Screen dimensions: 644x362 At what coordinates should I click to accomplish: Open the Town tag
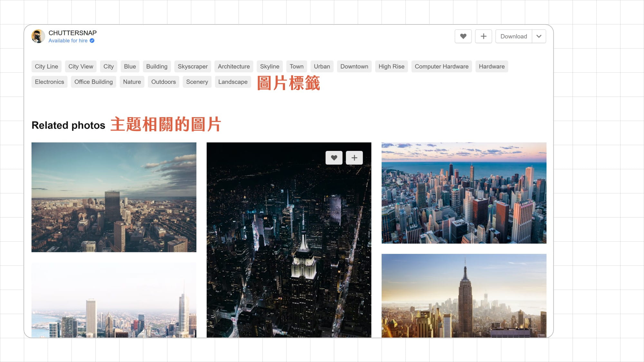click(x=297, y=66)
